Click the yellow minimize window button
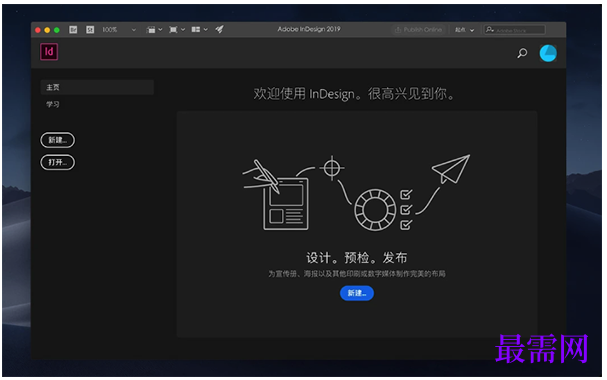Screen dimensions: 607x380 47,30
